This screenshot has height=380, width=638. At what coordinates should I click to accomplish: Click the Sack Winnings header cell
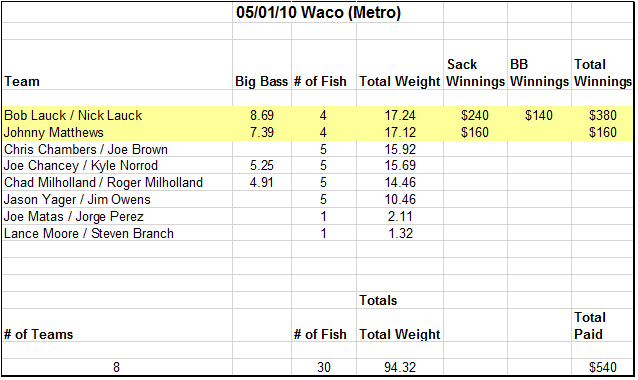point(475,65)
